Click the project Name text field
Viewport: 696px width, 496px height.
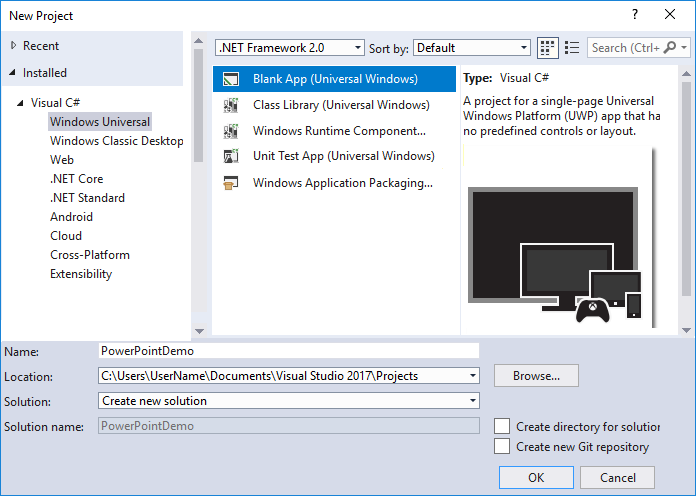[x=288, y=351]
